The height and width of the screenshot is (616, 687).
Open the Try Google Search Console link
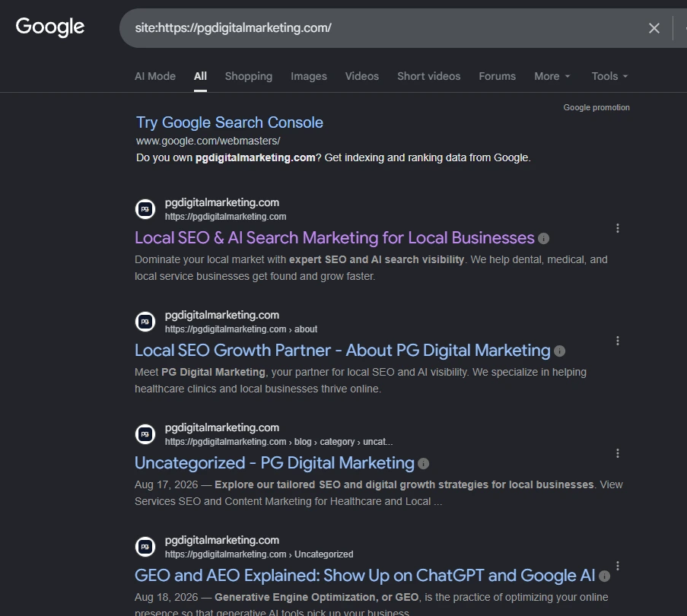pyautogui.click(x=230, y=122)
